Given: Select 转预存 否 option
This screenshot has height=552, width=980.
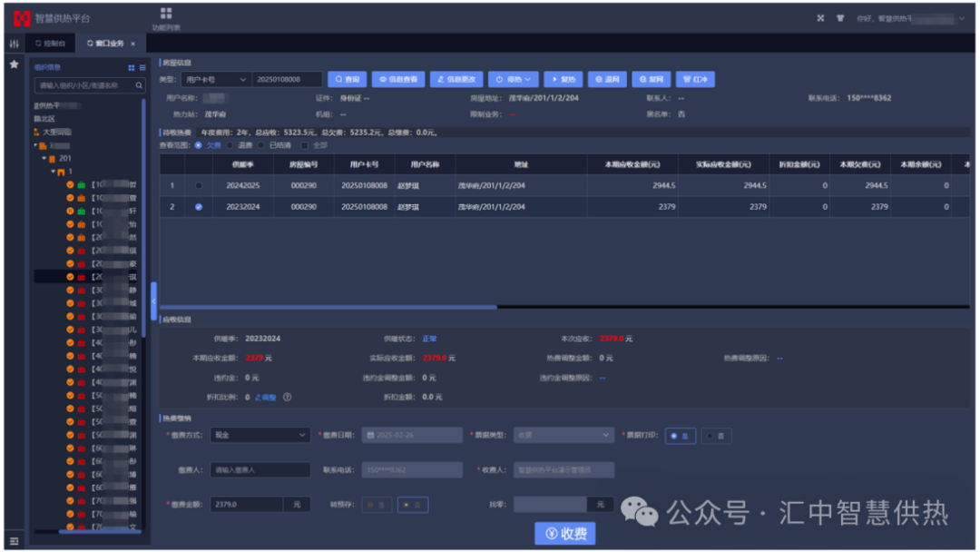Looking at the screenshot, I should coord(413,505).
